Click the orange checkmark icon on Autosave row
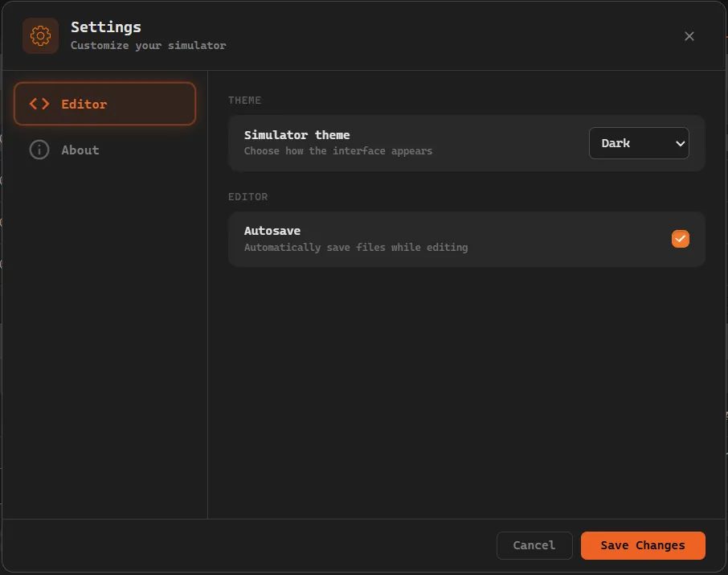Screen dimensions: 728x575 (680, 239)
